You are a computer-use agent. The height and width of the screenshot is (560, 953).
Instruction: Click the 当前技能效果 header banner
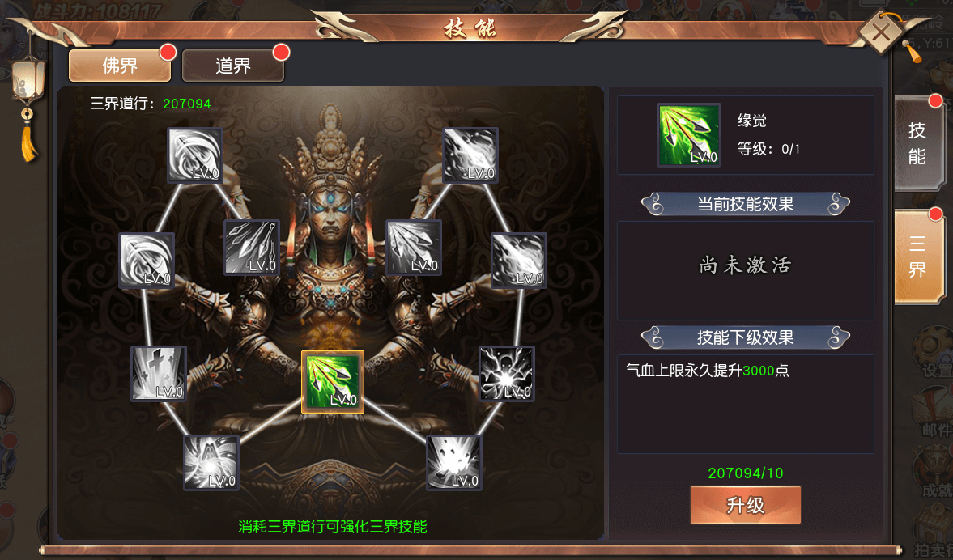click(745, 204)
